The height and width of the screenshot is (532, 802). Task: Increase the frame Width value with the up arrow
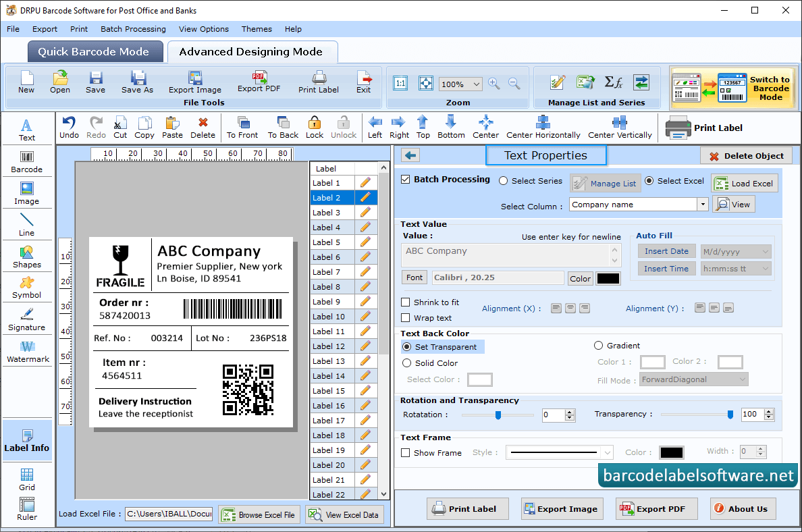pos(761,448)
